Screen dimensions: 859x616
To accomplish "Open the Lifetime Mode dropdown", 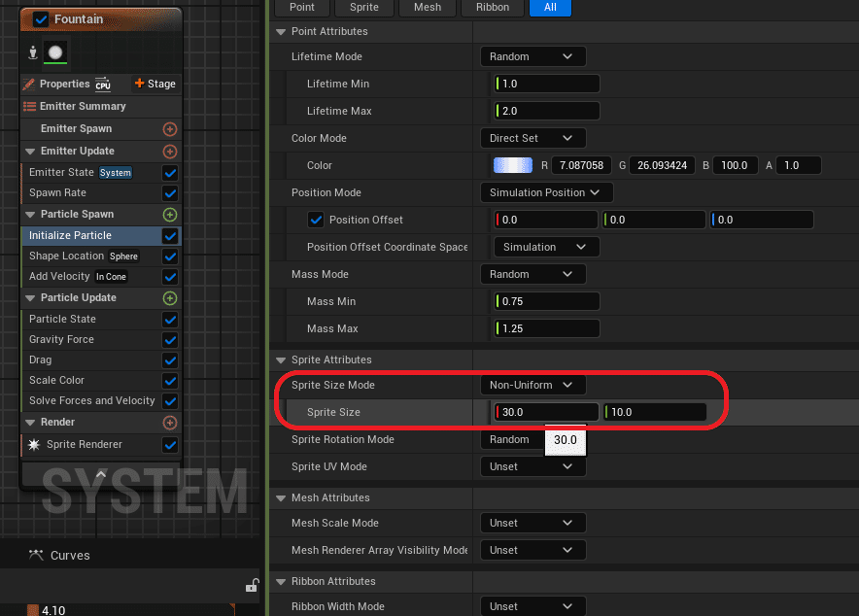I will pos(533,56).
